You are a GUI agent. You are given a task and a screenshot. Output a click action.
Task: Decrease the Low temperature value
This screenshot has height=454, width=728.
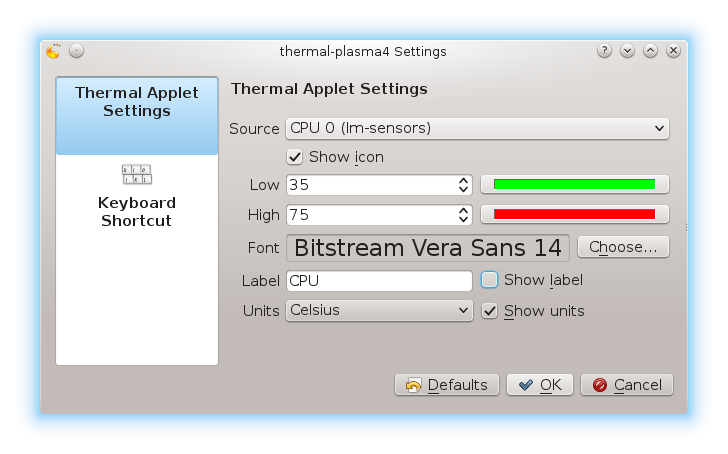click(463, 190)
